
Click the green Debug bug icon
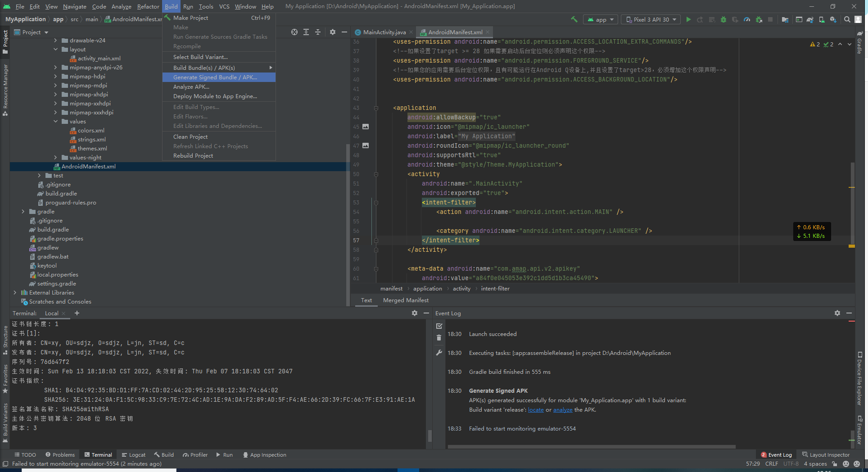723,19
